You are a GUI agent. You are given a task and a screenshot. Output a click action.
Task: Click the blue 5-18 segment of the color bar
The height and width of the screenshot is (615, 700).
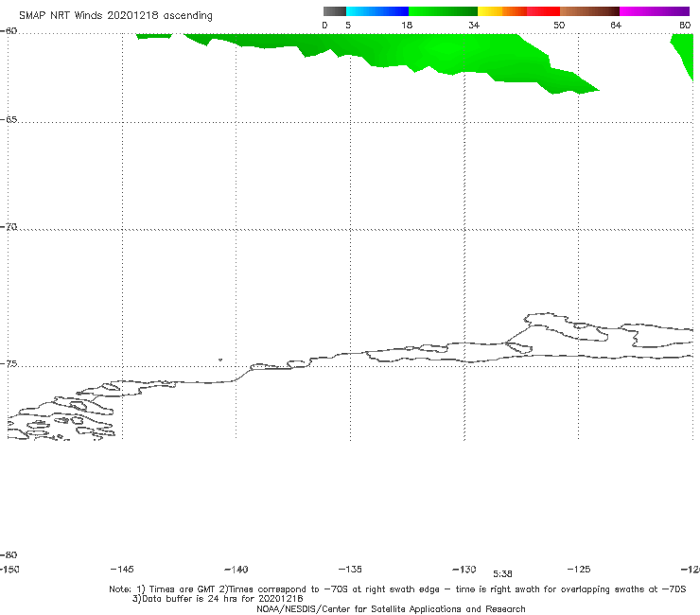coord(377,11)
